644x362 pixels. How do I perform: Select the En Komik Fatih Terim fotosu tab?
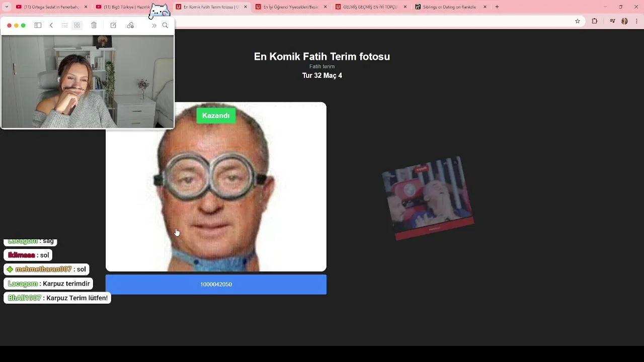(210, 7)
